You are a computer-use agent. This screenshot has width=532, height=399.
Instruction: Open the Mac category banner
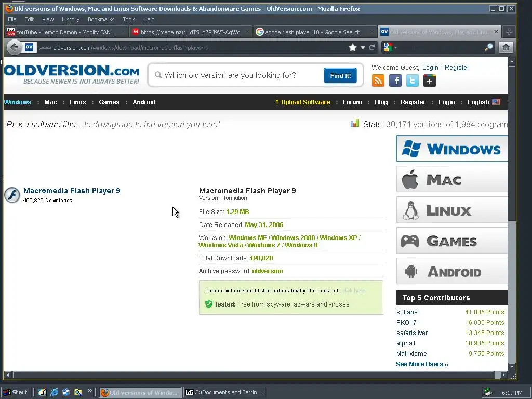(x=452, y=179)
